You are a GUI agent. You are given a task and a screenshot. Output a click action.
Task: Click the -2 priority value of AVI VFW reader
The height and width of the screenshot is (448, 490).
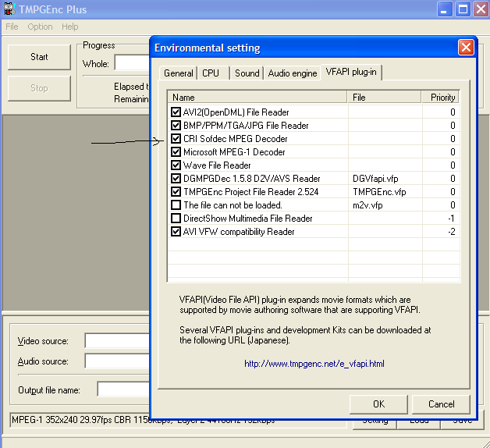click(x=451, y=232)
